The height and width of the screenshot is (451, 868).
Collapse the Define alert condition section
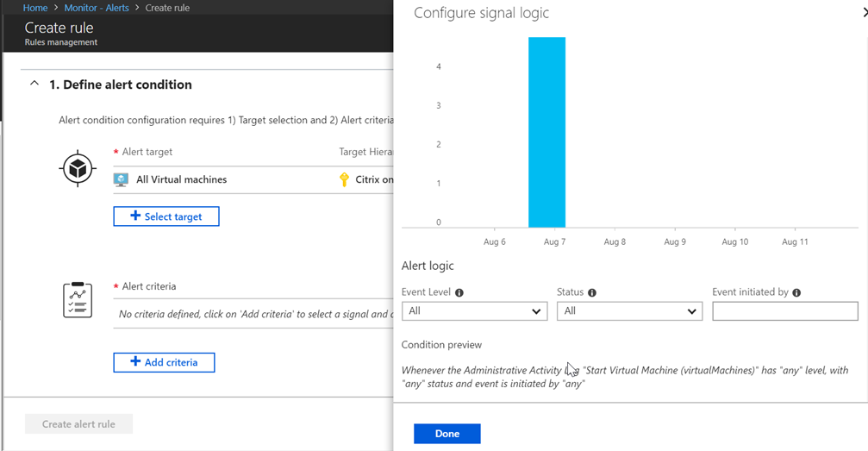pos(34,84)
